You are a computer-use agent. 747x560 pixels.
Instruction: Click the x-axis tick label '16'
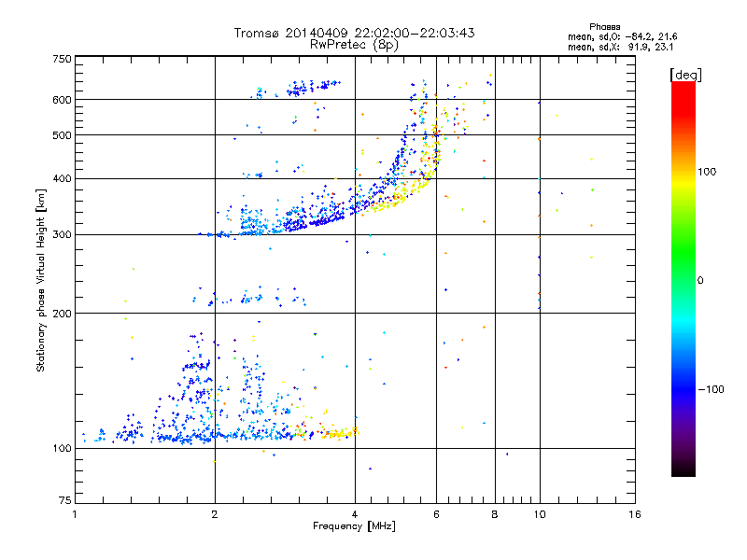pos(635,514)
